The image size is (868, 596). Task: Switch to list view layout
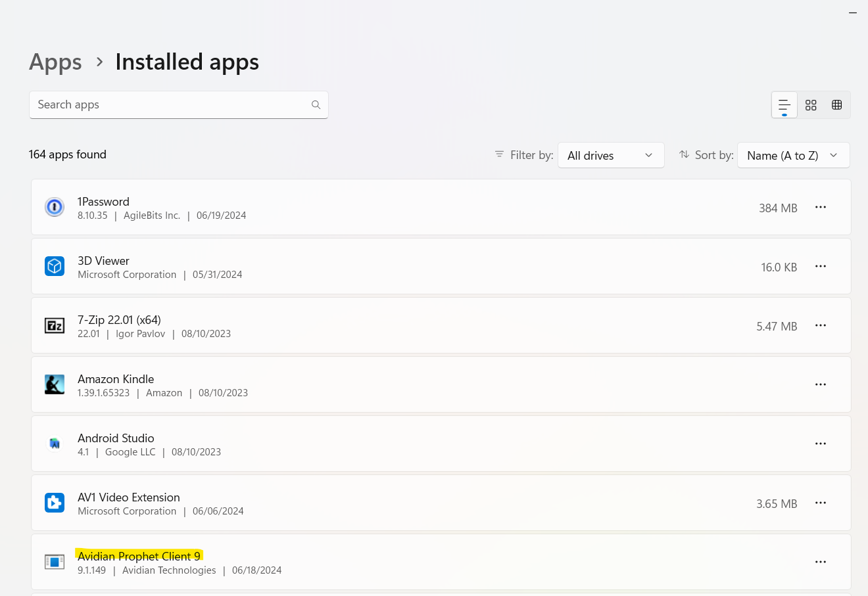(x=784, y=105)
